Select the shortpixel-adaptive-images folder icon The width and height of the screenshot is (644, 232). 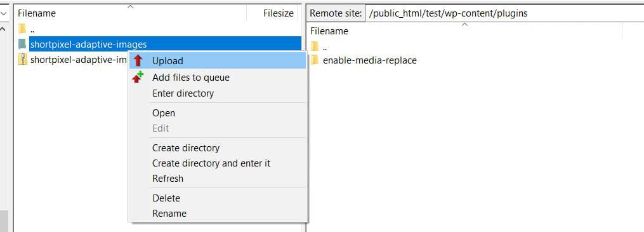point(22,44)
